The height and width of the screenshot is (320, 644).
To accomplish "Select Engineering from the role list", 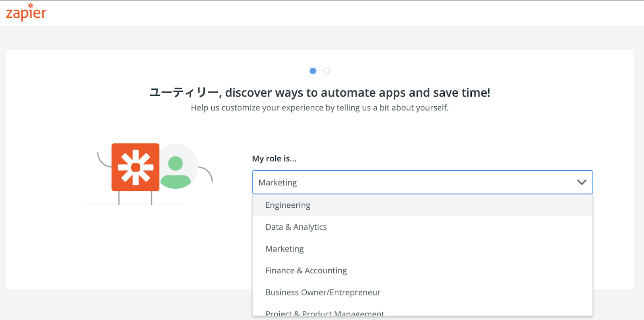I will (x=423, y=205).
